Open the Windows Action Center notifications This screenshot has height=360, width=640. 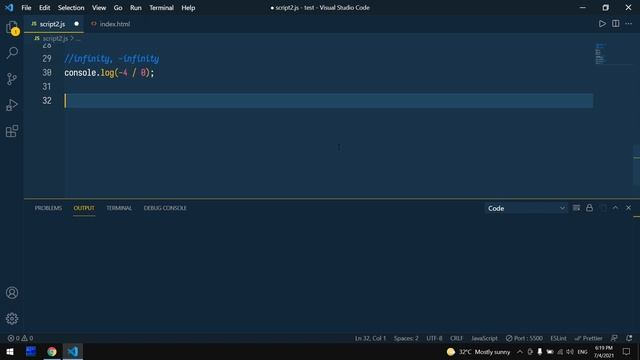click(627, 351)
